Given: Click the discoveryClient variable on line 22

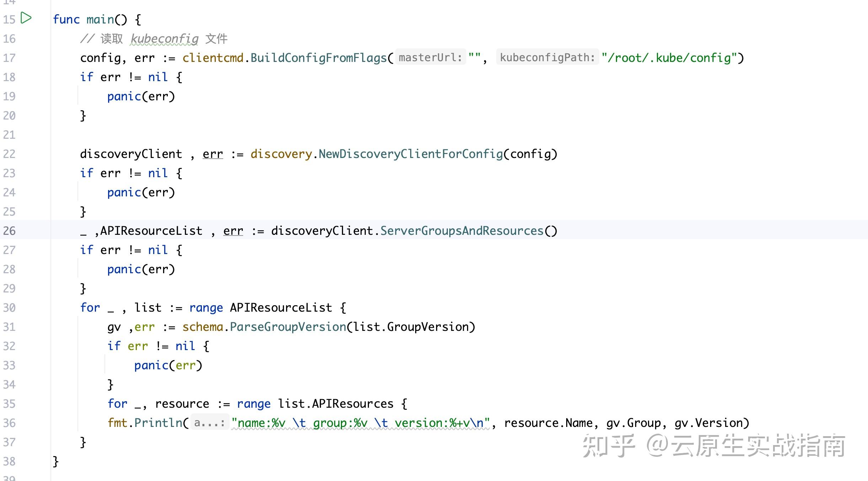Looking at the screenshot, I should coord(131,154).
